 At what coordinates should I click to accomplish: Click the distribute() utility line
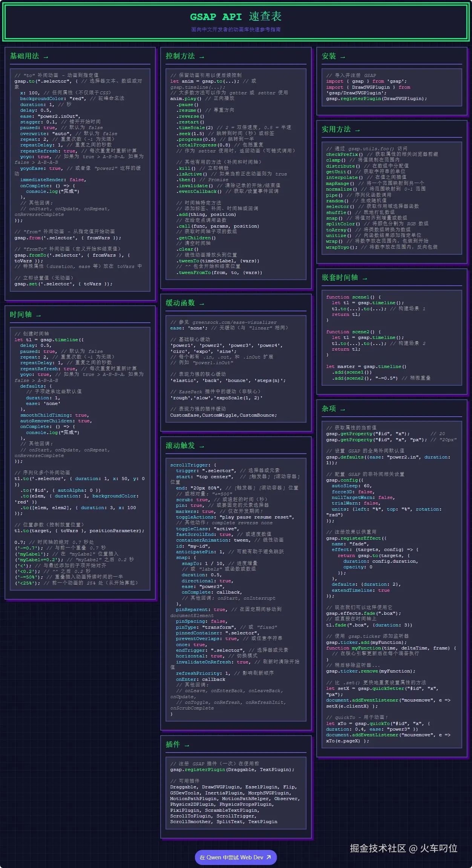367,166
